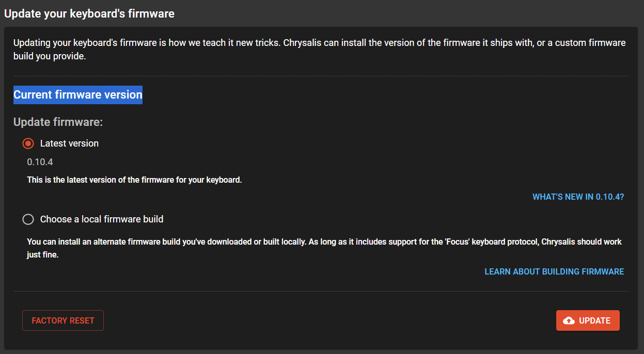
Task: Click the Focus protocol description paragraph
Action: [x=310, y=248]
